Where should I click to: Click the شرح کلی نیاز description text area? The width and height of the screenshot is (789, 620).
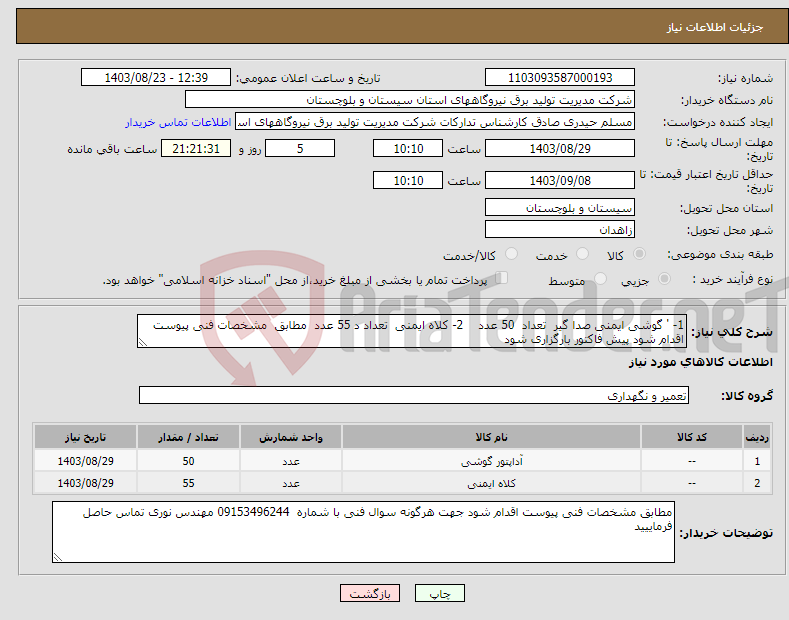point(412,331)
